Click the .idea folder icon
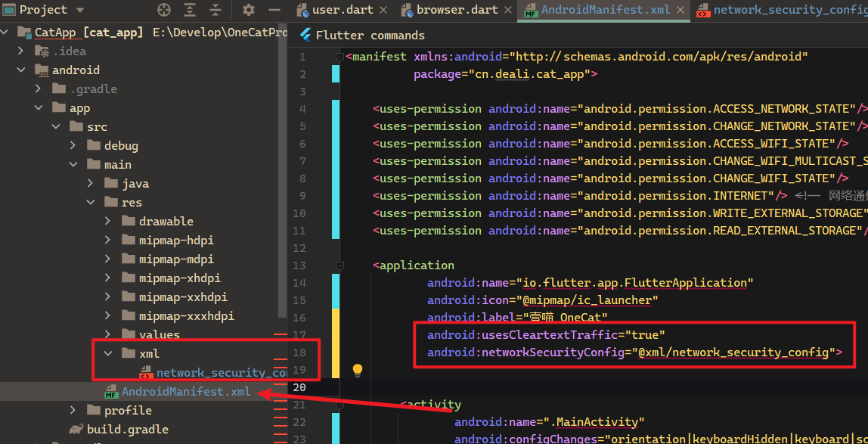Screen dimensions: 868x444 pyautogui.click(x=42, y=51)
